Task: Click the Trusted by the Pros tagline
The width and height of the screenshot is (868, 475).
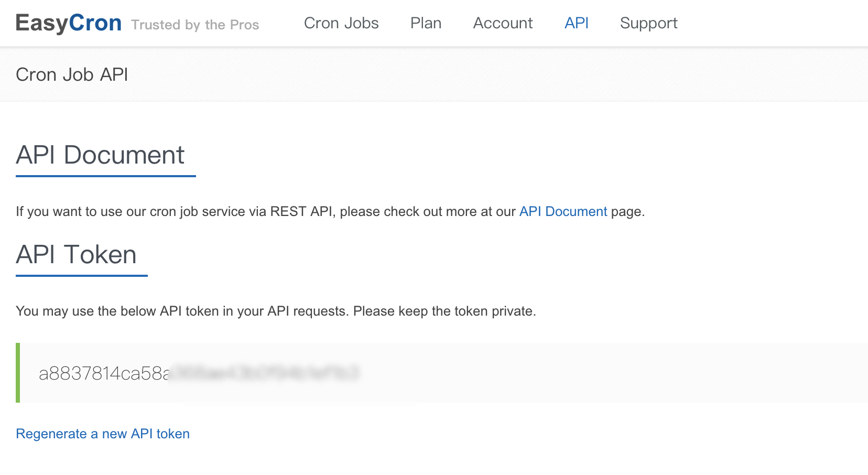Action: coord(195,25)
